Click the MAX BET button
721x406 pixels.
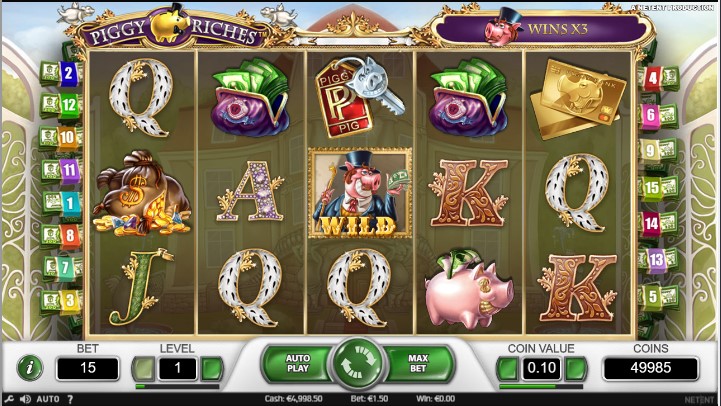pos(418,363)
